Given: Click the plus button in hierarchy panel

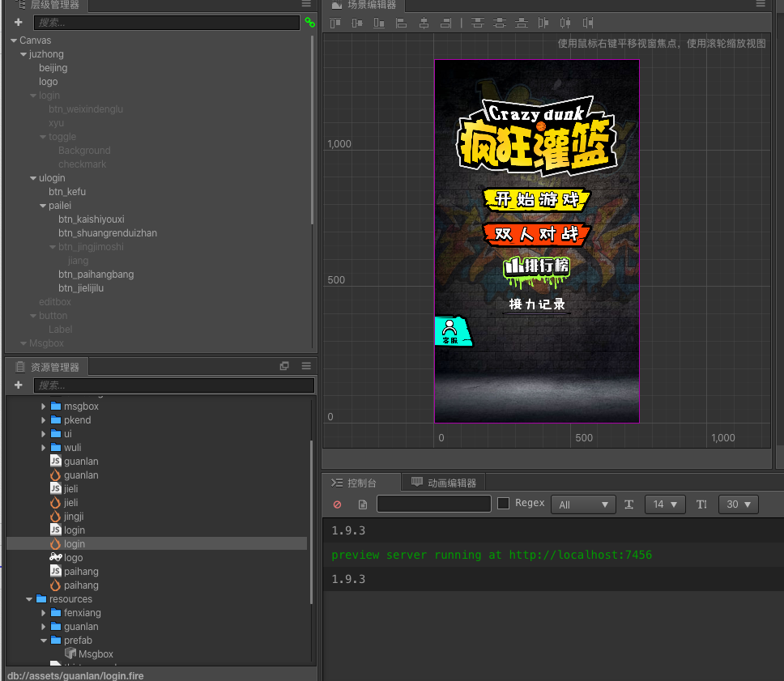Looking at the screenshot, I should [x=19, y=23].
